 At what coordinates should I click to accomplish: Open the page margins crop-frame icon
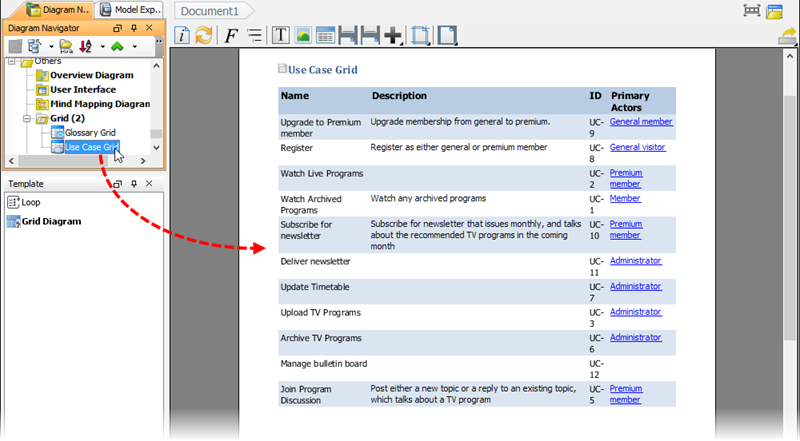tap(420, 35)
